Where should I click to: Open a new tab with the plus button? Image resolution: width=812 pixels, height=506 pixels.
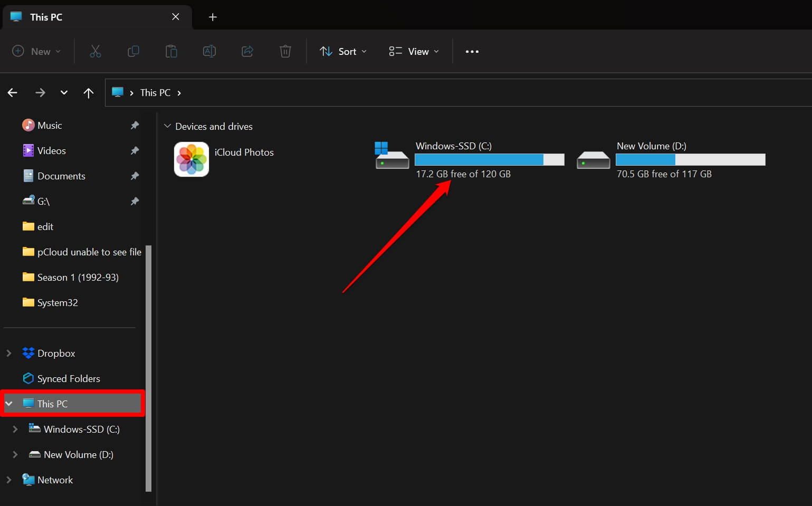(213, 16)
